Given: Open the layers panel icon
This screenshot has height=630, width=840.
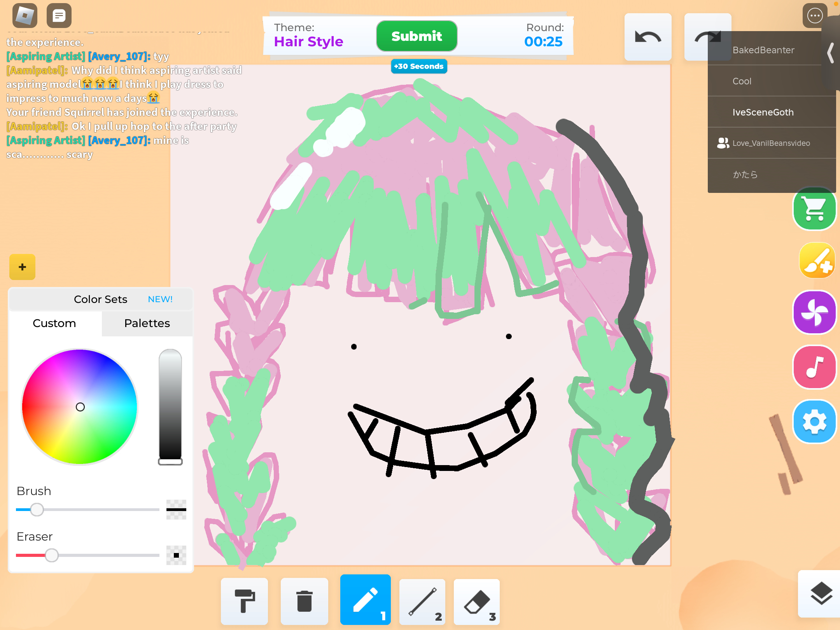Looking at the screenshot, I should [821, 593].
